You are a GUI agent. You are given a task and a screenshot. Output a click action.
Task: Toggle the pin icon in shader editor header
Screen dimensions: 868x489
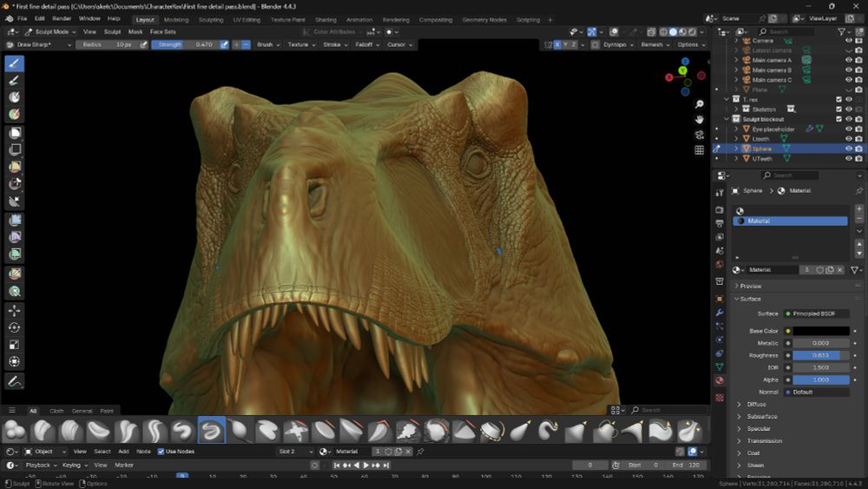(420, 452)
